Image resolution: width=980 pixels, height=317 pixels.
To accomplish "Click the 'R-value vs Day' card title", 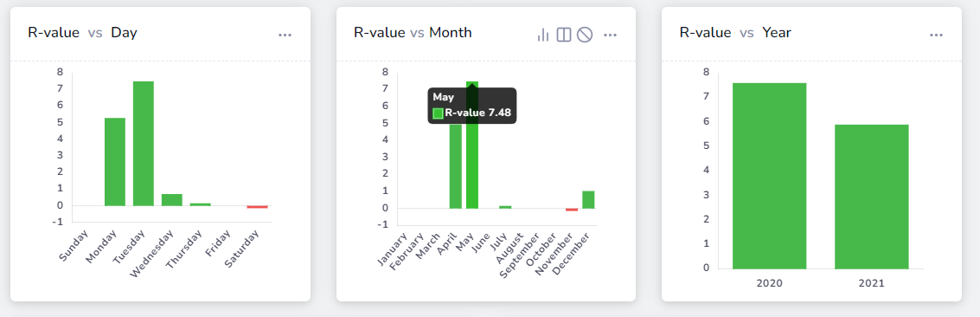I will tap(82, 33).
